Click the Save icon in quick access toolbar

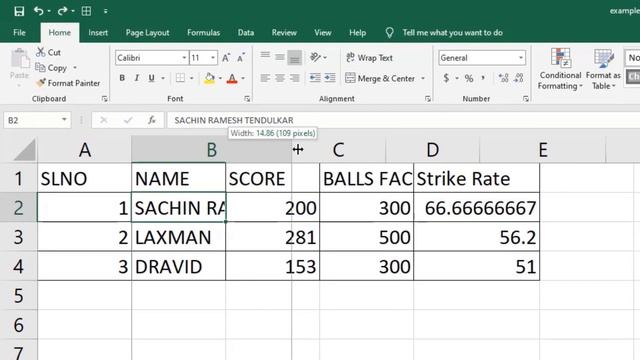19,11
